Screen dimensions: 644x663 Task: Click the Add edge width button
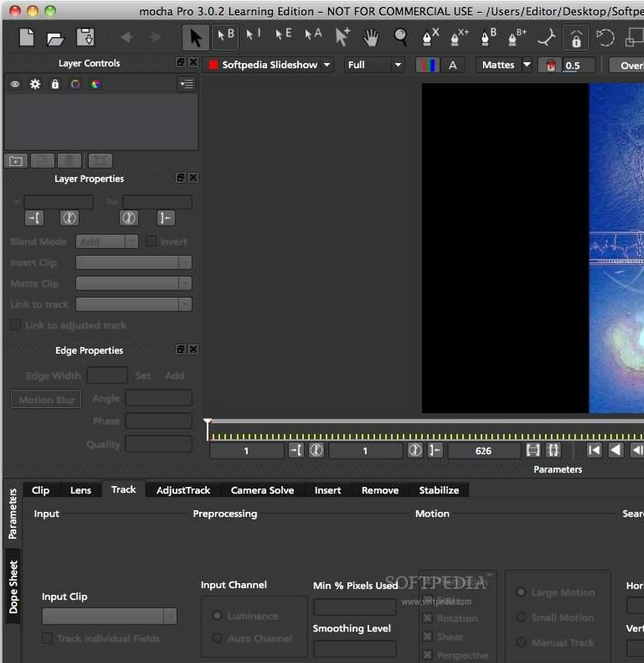pos(175,375)
